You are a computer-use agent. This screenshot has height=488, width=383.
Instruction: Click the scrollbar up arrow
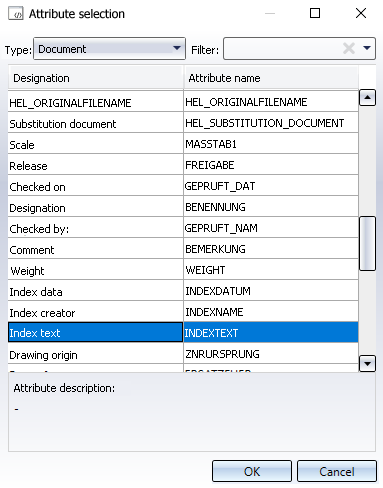(x=367, y=98)
